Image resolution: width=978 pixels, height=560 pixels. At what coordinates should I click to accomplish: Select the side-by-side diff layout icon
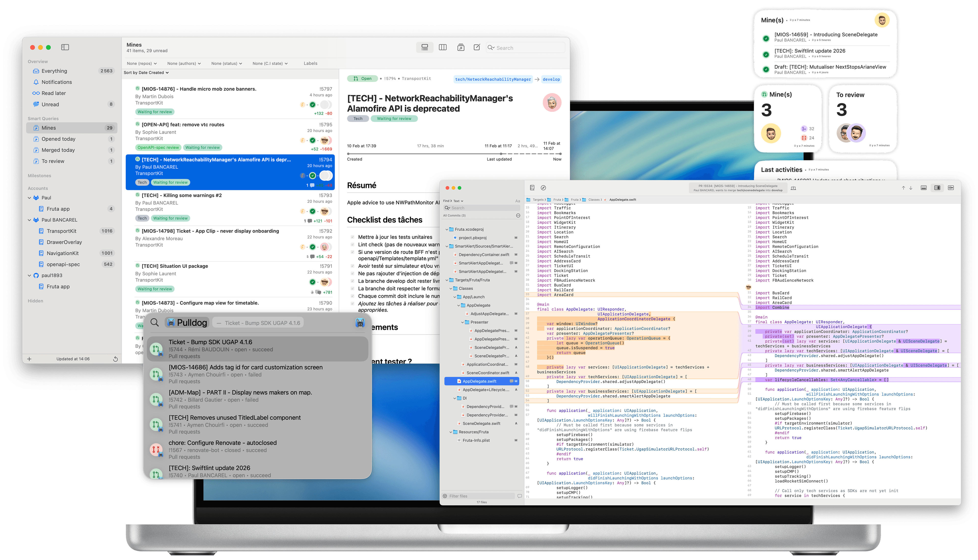pos(937,188)
